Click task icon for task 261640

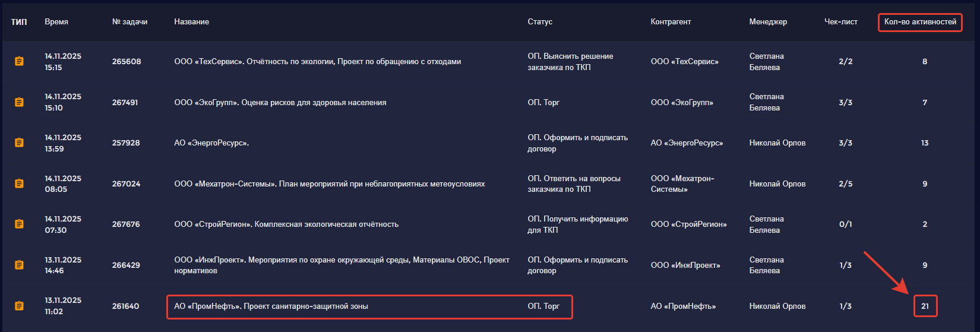click(x=19, y=306)
